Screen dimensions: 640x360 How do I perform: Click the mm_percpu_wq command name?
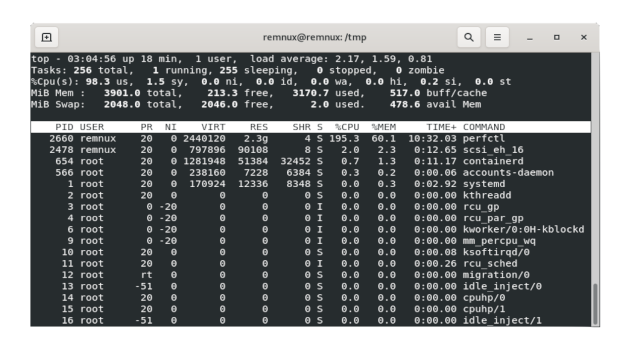click(x=499, y=241)
